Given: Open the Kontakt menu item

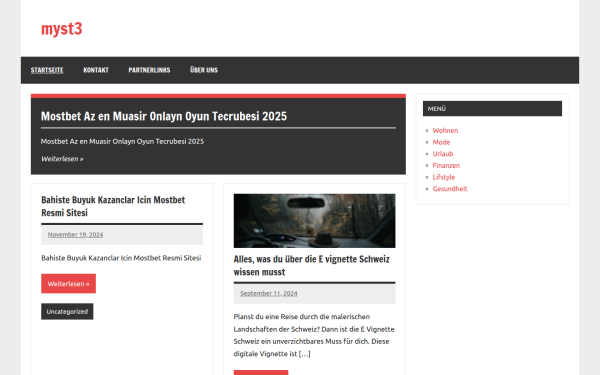Looking at the screenshot, I should pos(96,70).
